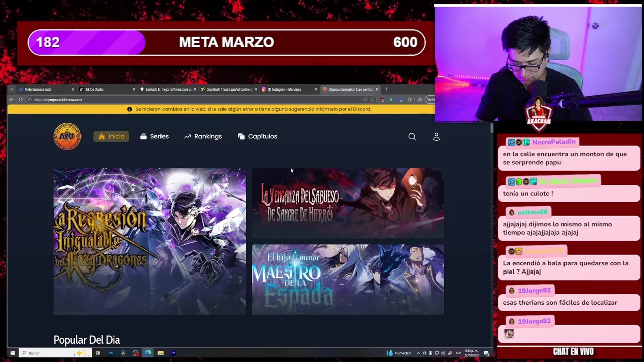Open the search magnifier on Olympus site

(x=412, y=137)
